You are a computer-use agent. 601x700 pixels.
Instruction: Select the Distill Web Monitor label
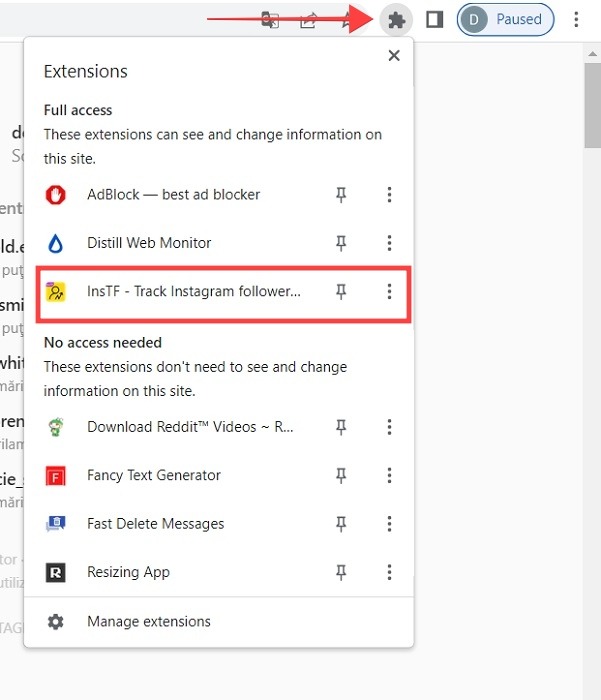click(149, 243)
